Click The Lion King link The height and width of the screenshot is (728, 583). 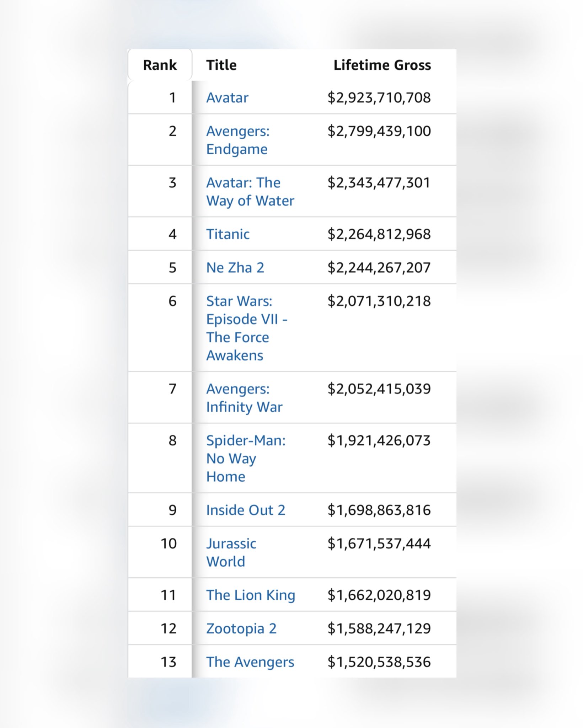click(251, 595)
